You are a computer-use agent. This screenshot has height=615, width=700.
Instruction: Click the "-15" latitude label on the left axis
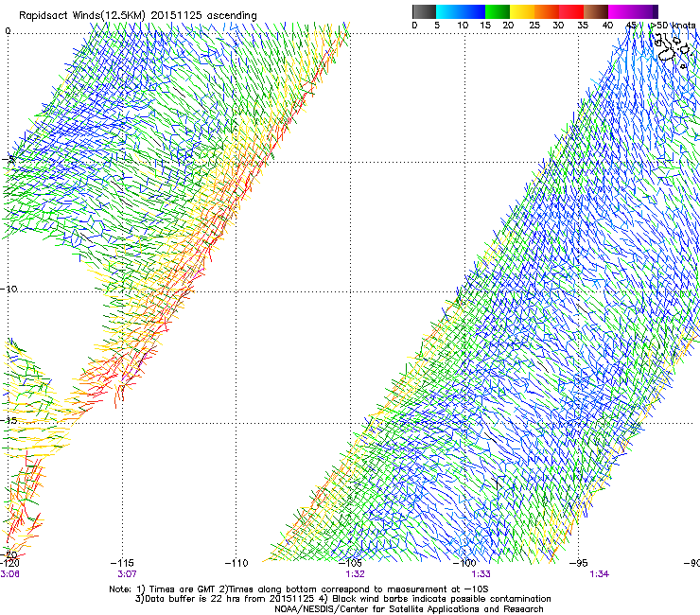[x=9, y=420]
